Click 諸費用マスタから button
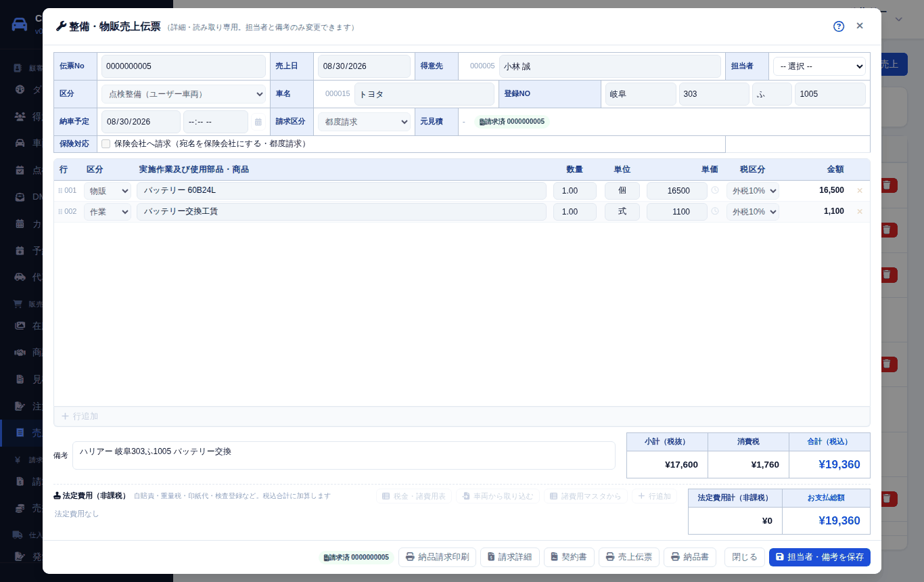 (x=585, y=496)
